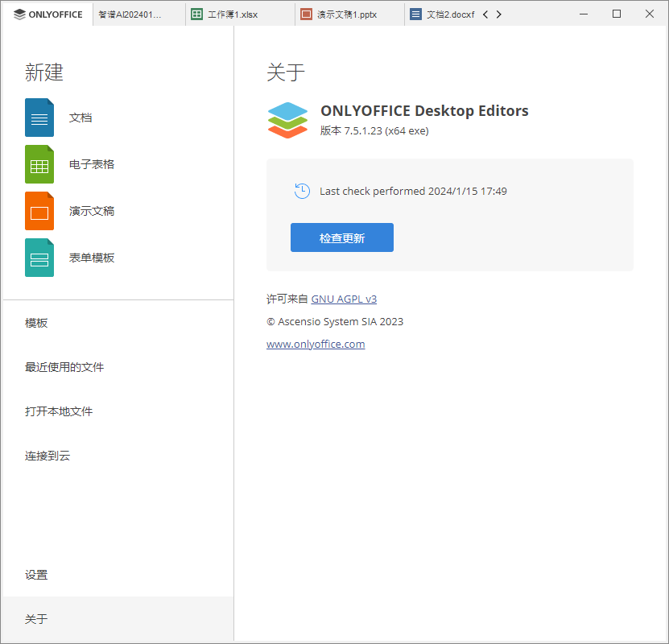The height and width of the screenshot is (644, 669).
Task: Click the document icon on 文档2.docxf tab
Action: point(415,14)
